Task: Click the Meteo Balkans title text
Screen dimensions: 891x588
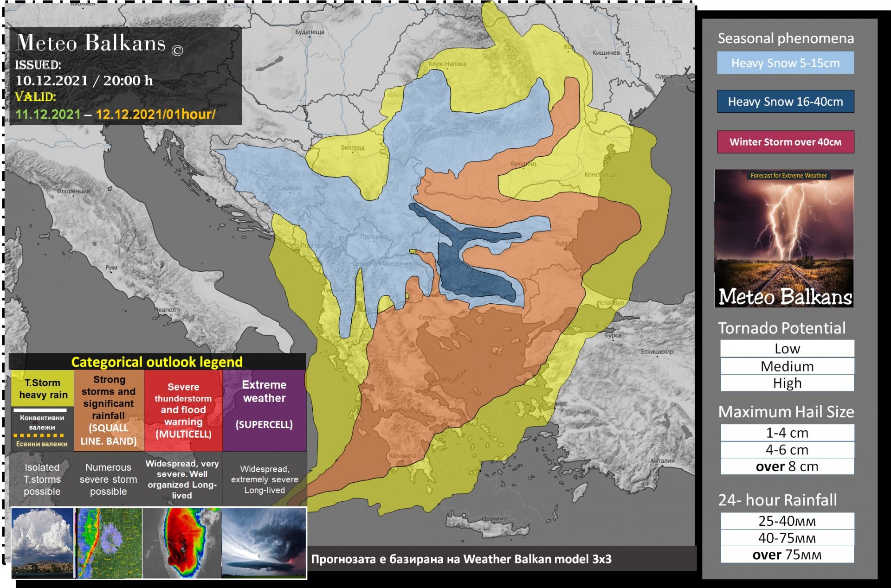Action: tap(91, 43)
